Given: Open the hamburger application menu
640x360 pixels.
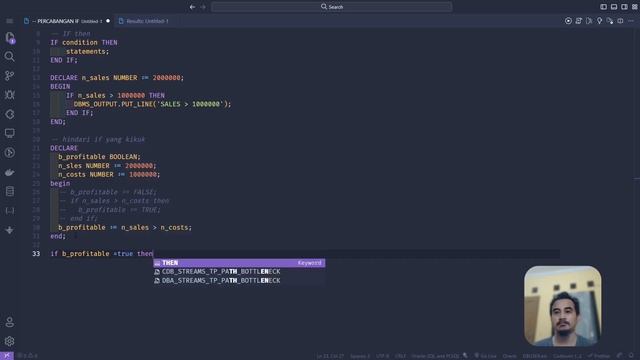Looking at the screenshot, I should click(x=10, y=21).
